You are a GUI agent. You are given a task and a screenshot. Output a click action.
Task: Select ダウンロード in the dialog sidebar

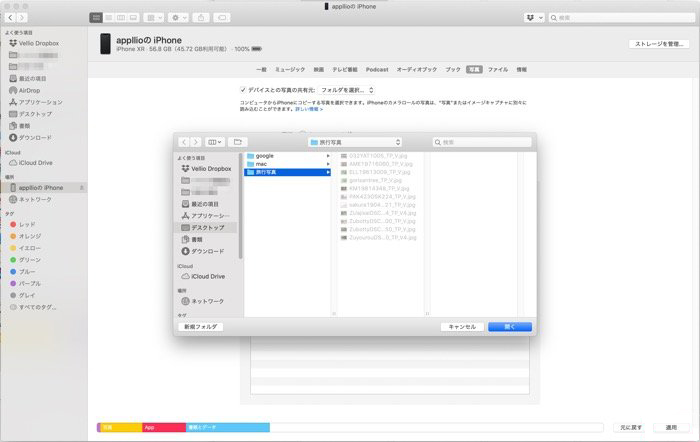coord(203,251)
